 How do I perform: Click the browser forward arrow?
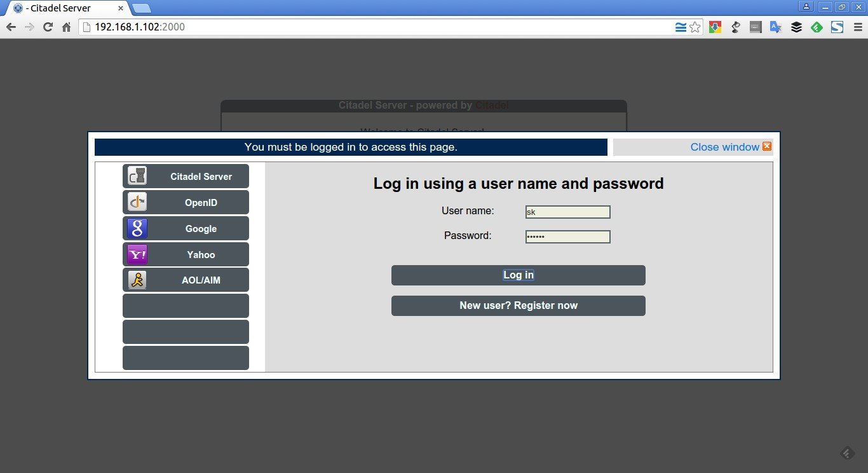pos(29,27)
